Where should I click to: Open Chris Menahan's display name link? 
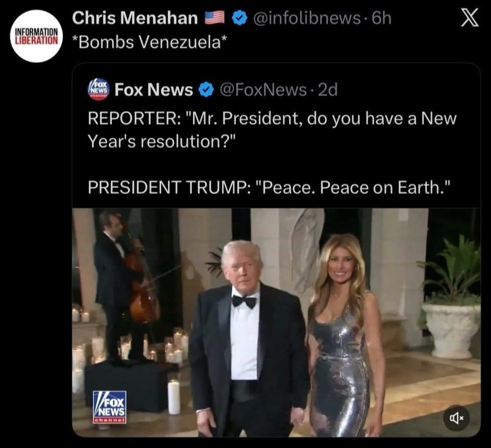click(x=135, y=19)
